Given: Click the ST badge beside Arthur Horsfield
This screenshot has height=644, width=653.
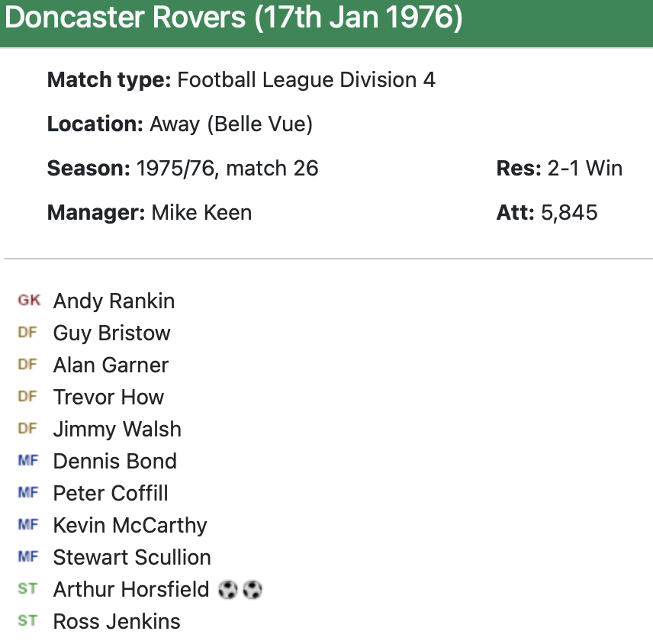Looking at the screenshot, I should 27,589.
